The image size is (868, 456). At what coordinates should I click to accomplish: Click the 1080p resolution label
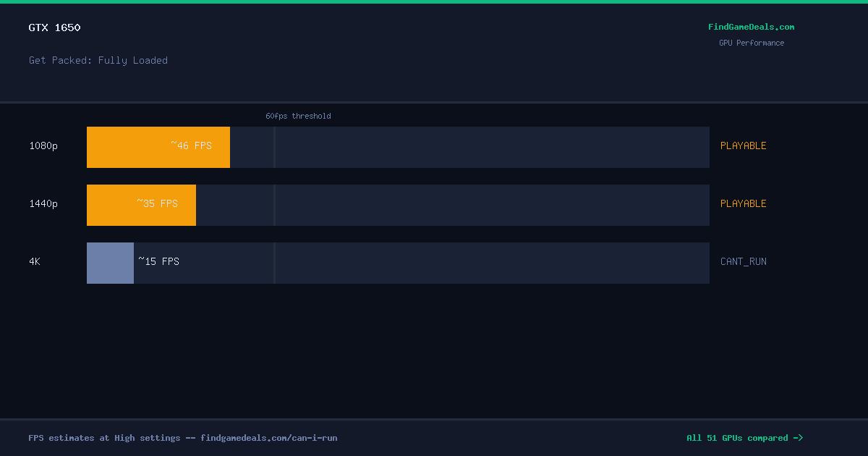(x=43, y=145)
